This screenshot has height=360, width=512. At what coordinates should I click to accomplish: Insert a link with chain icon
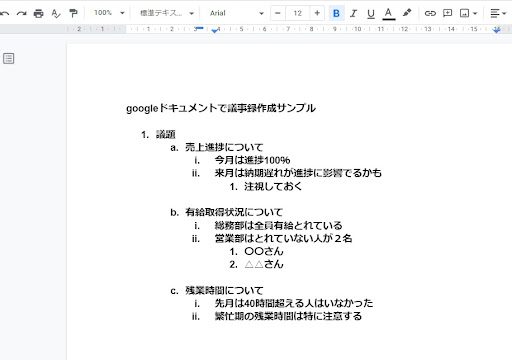pyautogui.click(x=430, y=13)
